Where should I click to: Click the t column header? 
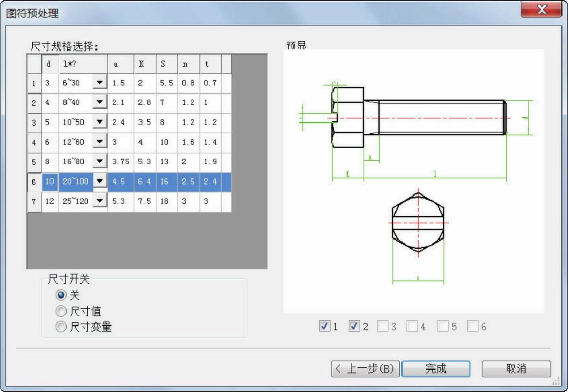[210, 64]
